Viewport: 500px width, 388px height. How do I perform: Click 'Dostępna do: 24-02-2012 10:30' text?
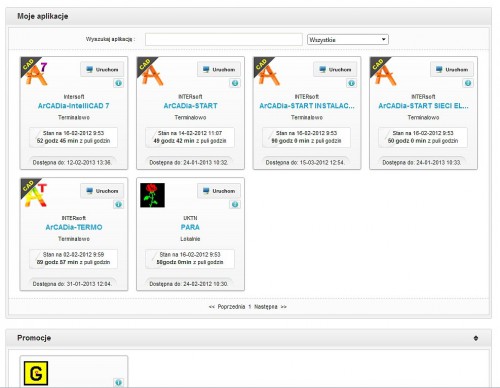coord(189,284)
